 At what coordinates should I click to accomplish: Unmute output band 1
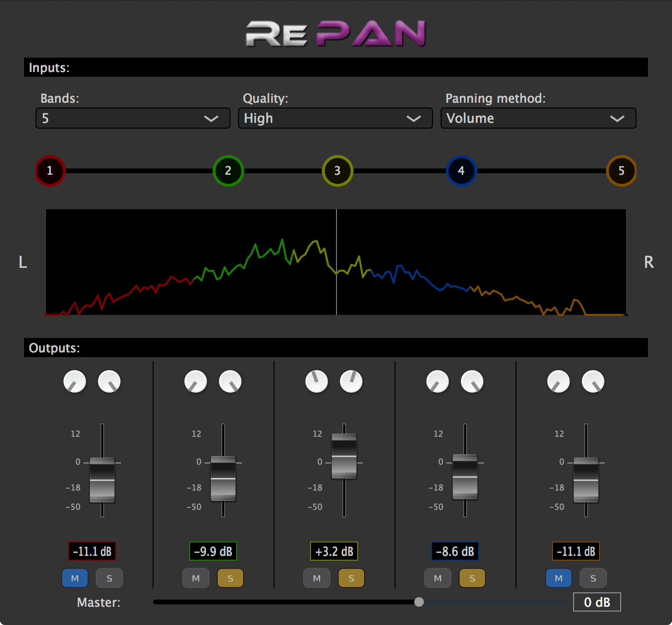[75, 578]
